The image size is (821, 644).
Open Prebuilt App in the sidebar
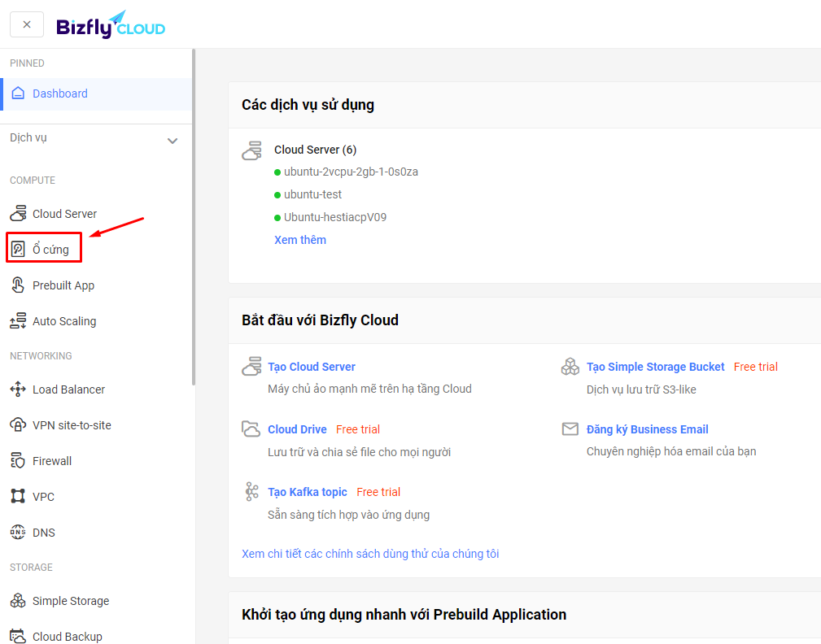point(63,285)
